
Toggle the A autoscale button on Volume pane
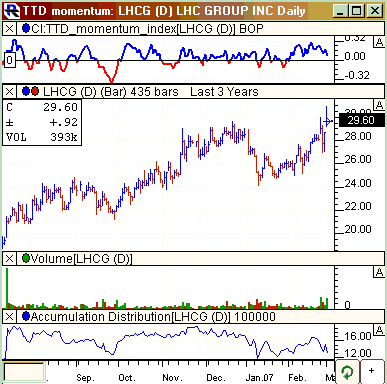[379, 272]
